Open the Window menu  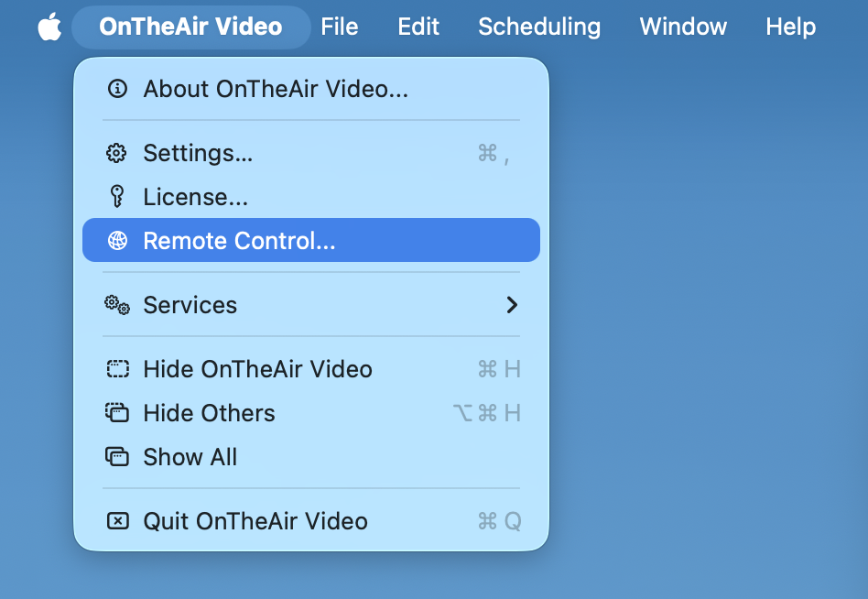pos(683,27)
